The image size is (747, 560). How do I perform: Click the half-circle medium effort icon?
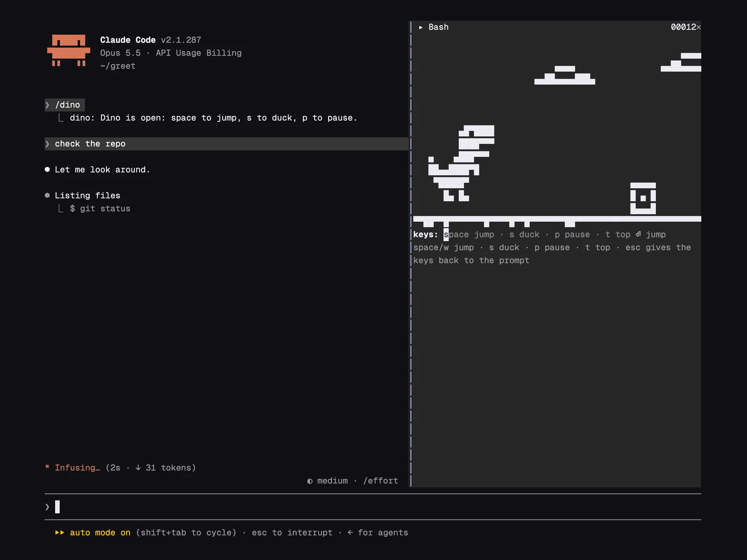pos(310,481)
